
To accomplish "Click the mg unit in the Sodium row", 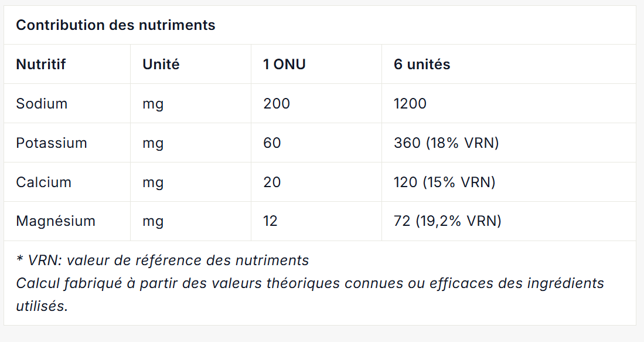I will pyautogui.click(x=153, y=103).
